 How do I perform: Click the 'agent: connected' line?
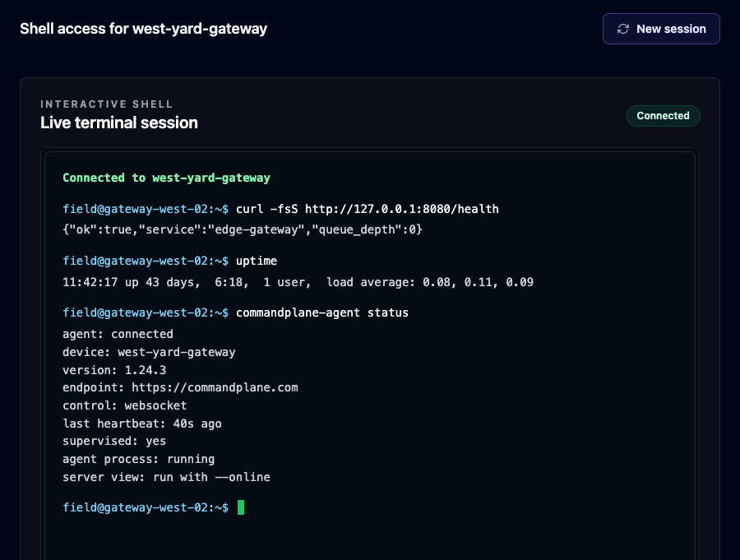(118, 334)
